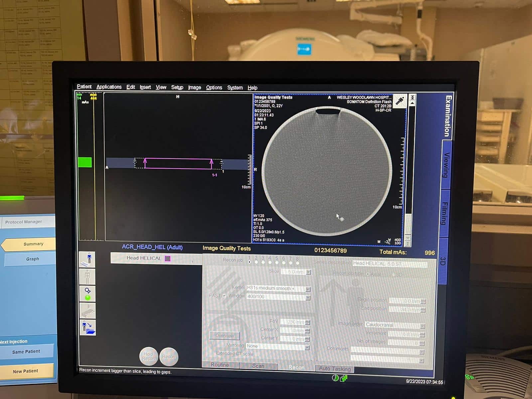The width and height of the screenshot is (532, 399).
Task: Open the Kernel H31s dropdown
Action: point(308,289)
